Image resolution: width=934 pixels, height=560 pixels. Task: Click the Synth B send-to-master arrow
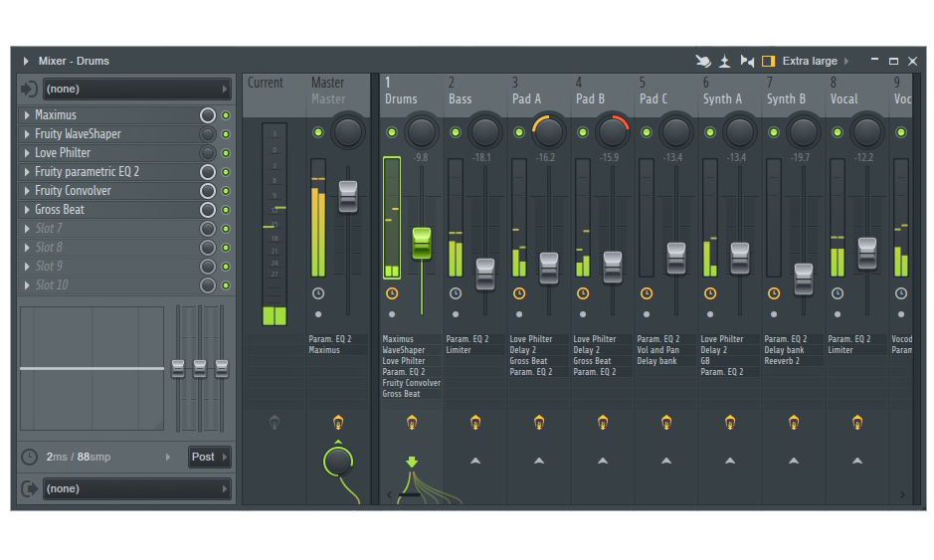(x=794, y=461)
